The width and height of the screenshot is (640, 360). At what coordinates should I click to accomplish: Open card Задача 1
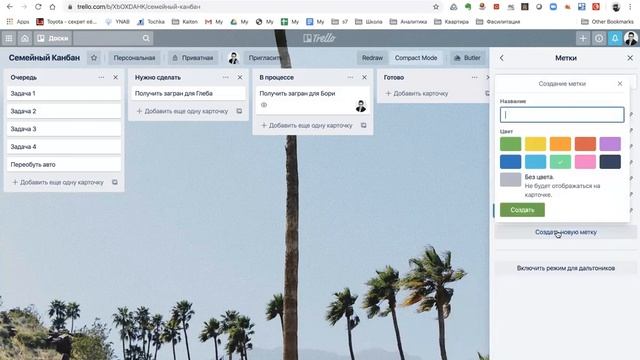[64, 93]
